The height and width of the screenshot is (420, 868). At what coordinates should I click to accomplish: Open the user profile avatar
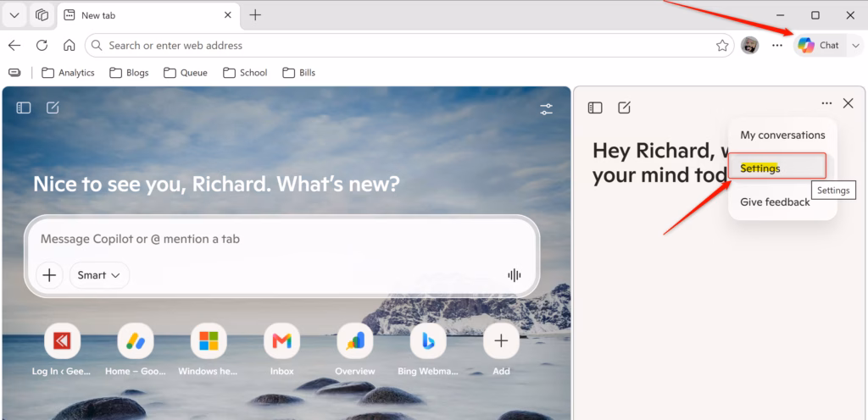point(750,46)
